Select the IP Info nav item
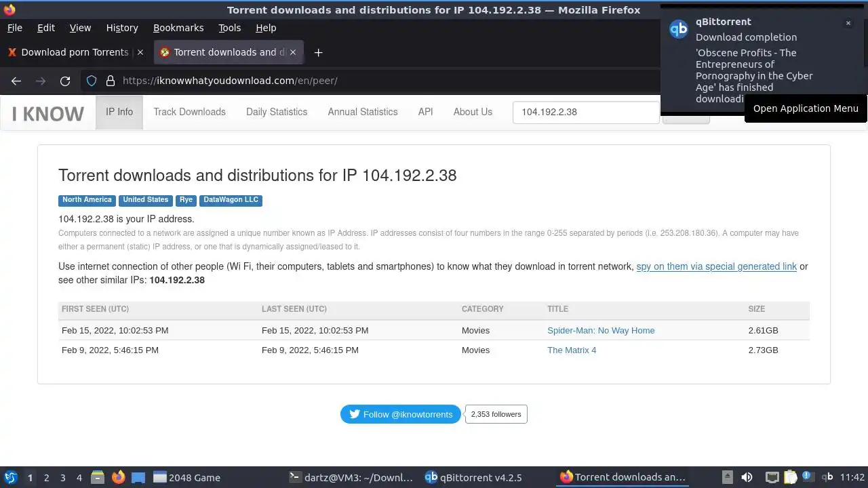 [x=119, y=112]
